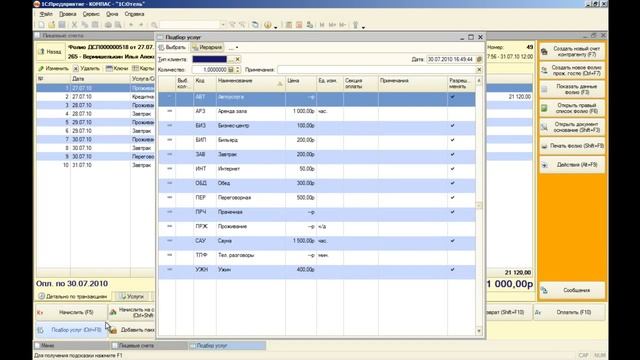Toggle the Иерархия hierarchy view button
Viewport: 640px width, 360px height.
click(x=207, y=47)
